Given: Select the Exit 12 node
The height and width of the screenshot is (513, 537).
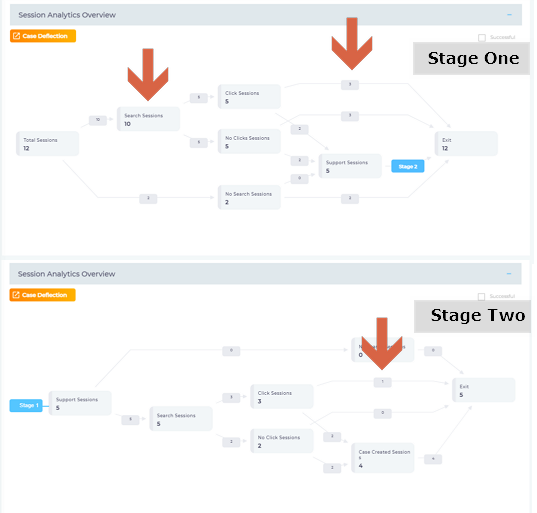Looking at the screenshot, I should click(466, 143).
